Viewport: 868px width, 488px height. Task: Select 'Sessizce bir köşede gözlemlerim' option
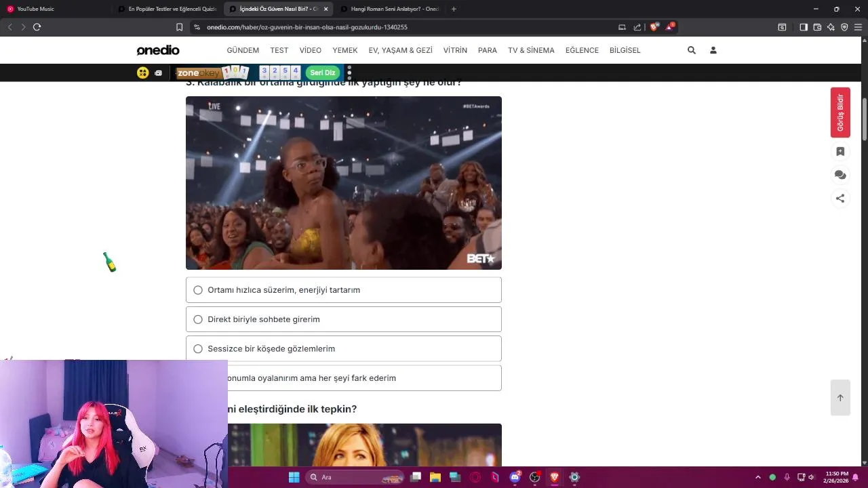(x=344, y=348)
